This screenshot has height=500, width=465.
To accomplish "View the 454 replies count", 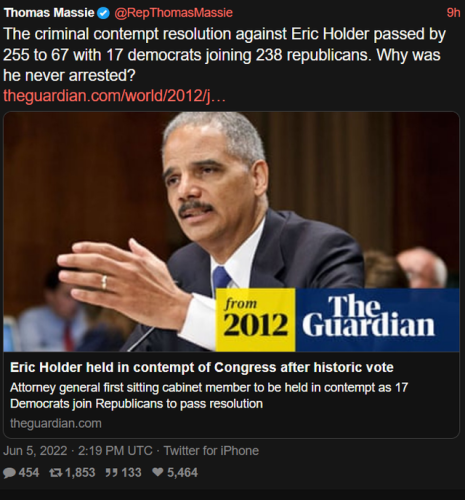I will [29, 473].
